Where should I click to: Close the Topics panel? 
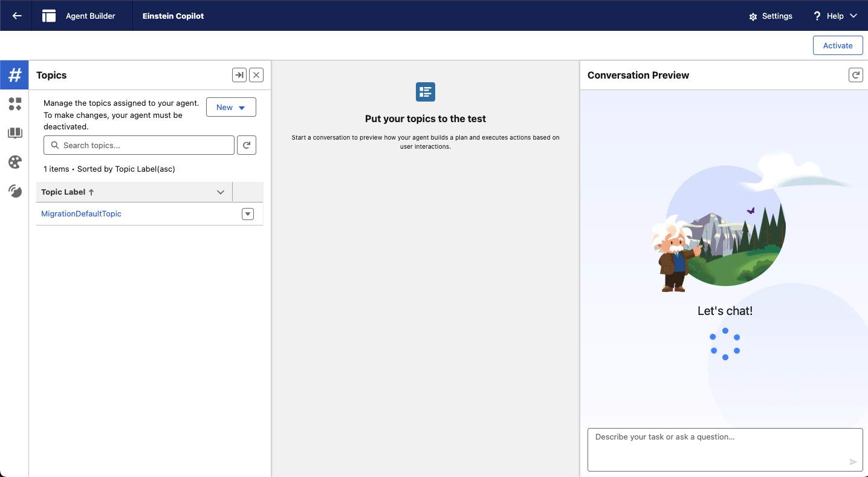[256, 75]
